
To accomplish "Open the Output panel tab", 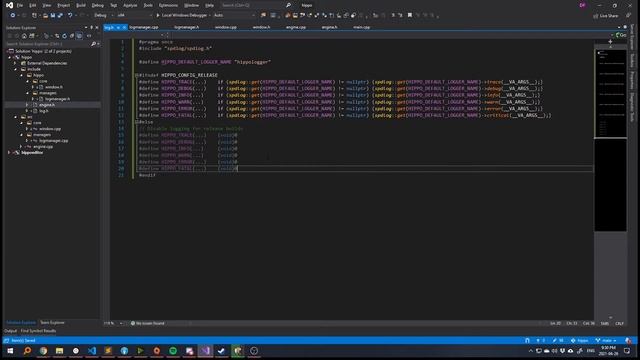I will point(11,331).
